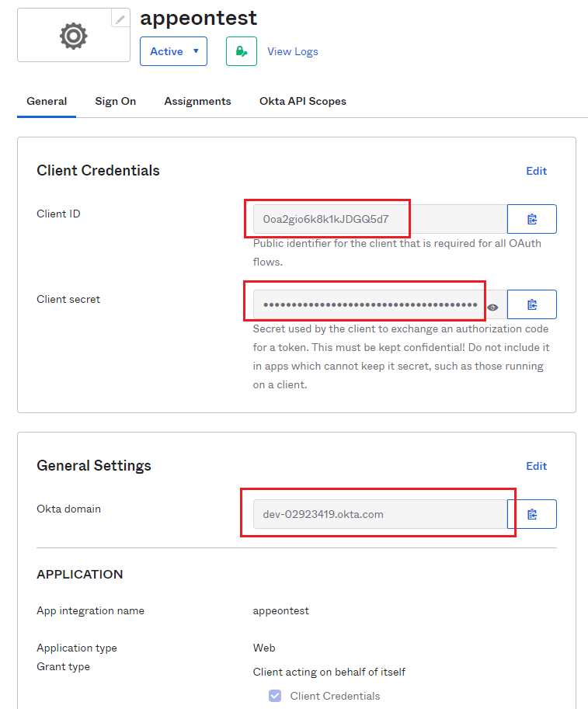The image size is (588, 709).
Task: Select the Okta API Scopes tab
Action: pos(303,101)
